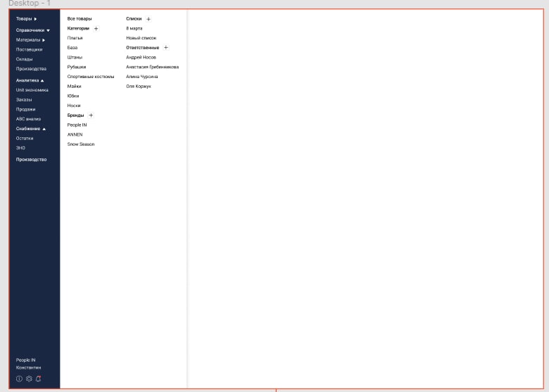The width and height of the screenshot is (549, 392).
Task: Select Андрей Носов under Ответственные
Action: coord(141,58)
